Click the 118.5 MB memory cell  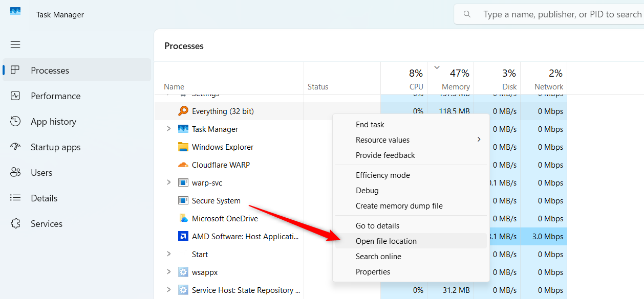(450, 111)
